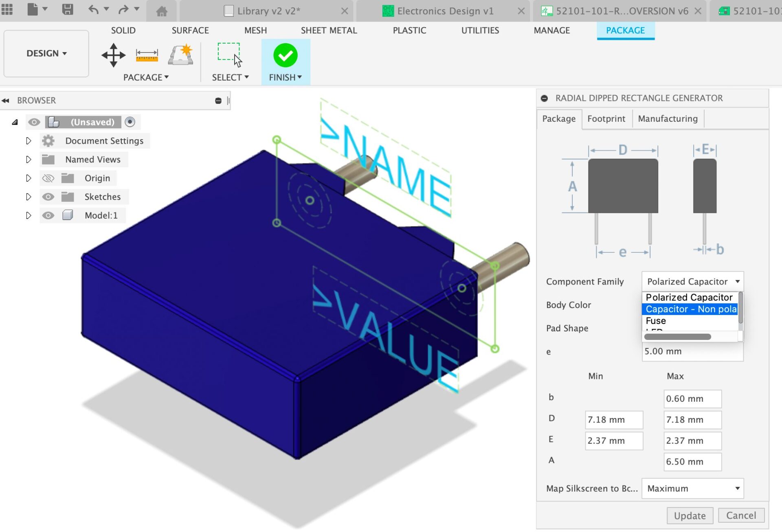Click the Home icon in the toolbar
Viewport: 782px width, 532px height.
coord(162,11)
